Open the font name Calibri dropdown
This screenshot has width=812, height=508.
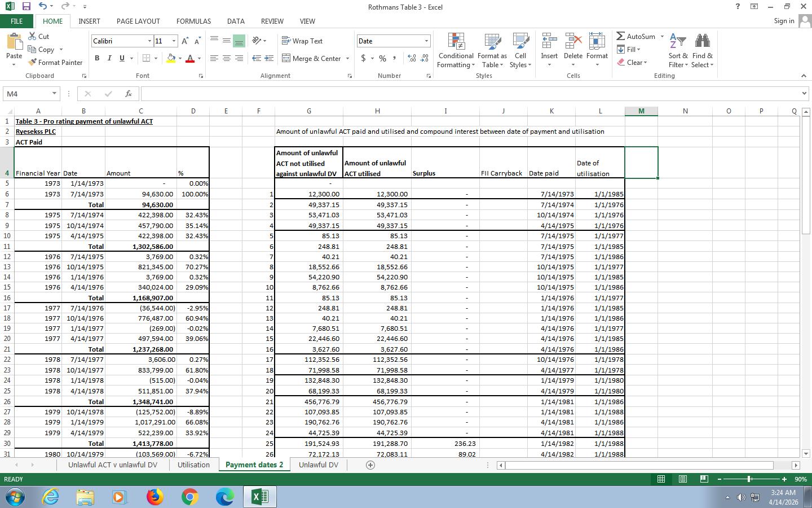[149, 41]
